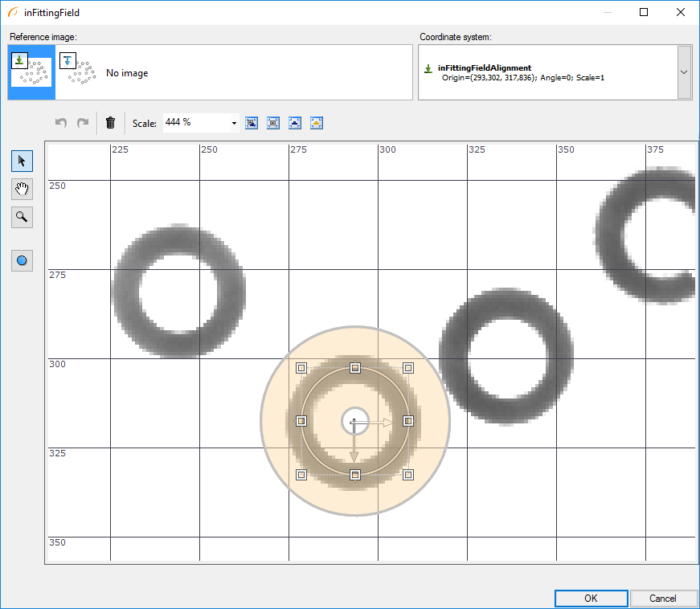Click the Scale 444 % input field
The image size is (700, 609).
tap(194, 123)
